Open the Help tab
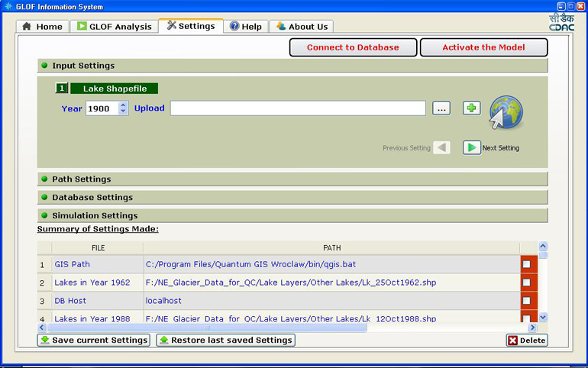The width and height of the screenshot is (588, 368). click(x=246, y=27)
